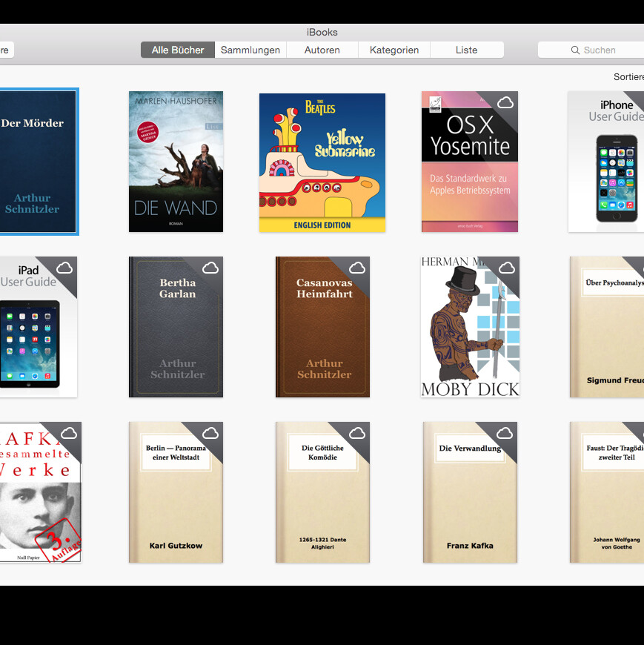Click the cloud icon on Bertha Garlan

[x=211, y=268]
